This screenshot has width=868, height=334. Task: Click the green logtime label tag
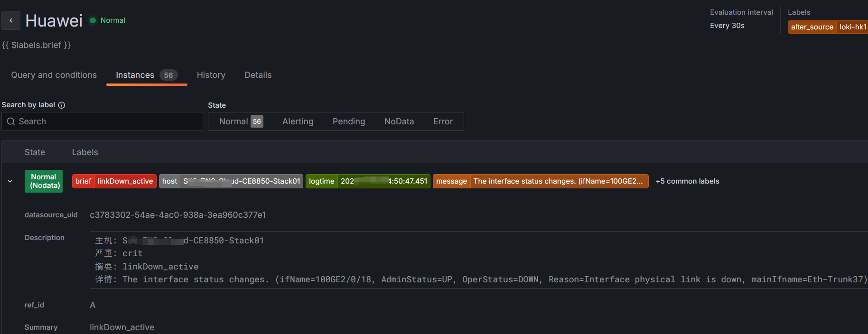367,181
